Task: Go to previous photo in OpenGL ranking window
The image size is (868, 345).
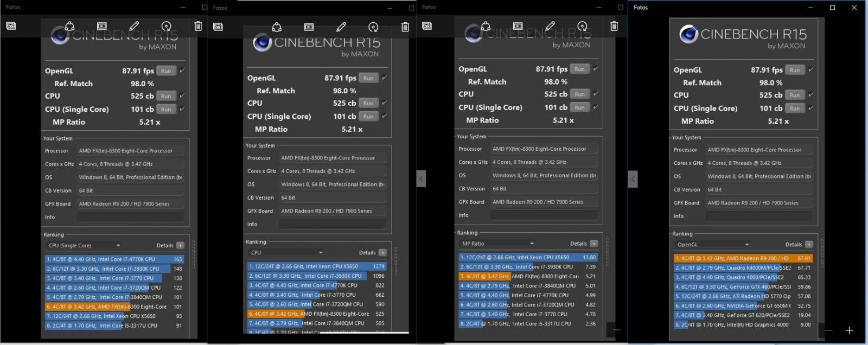Action: (633, 178)
